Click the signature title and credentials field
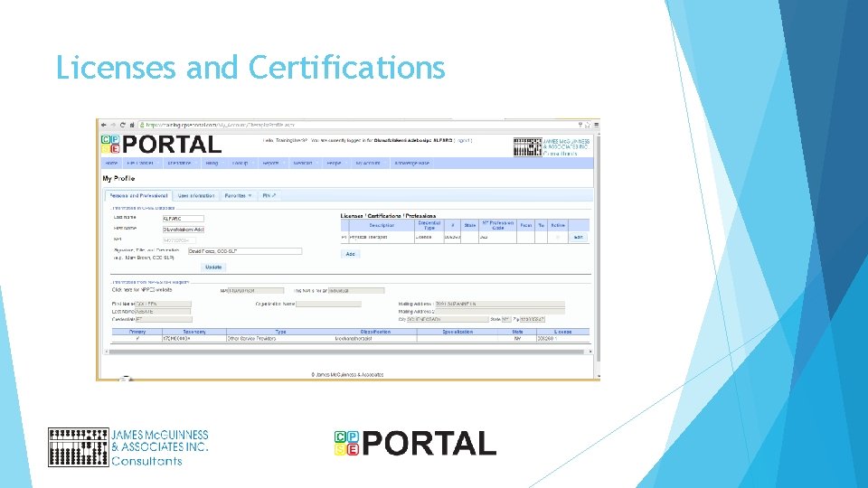 [x=245, y=251]
